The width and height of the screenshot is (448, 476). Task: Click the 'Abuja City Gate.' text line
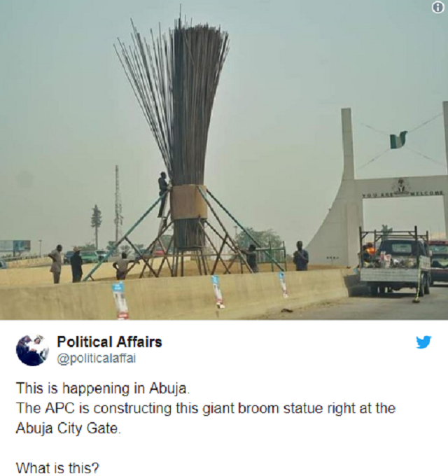[x=68, y=428]
